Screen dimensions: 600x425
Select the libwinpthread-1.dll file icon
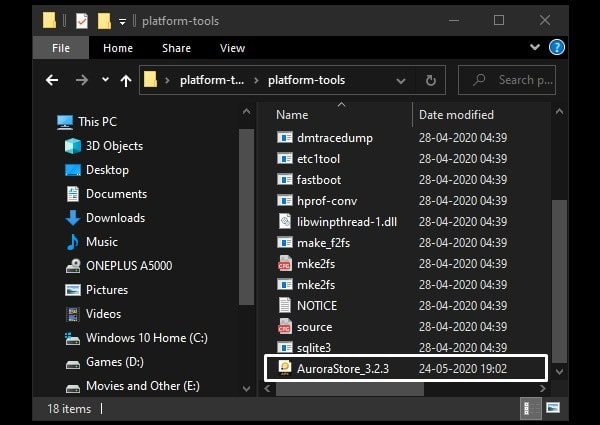(285, 222)
